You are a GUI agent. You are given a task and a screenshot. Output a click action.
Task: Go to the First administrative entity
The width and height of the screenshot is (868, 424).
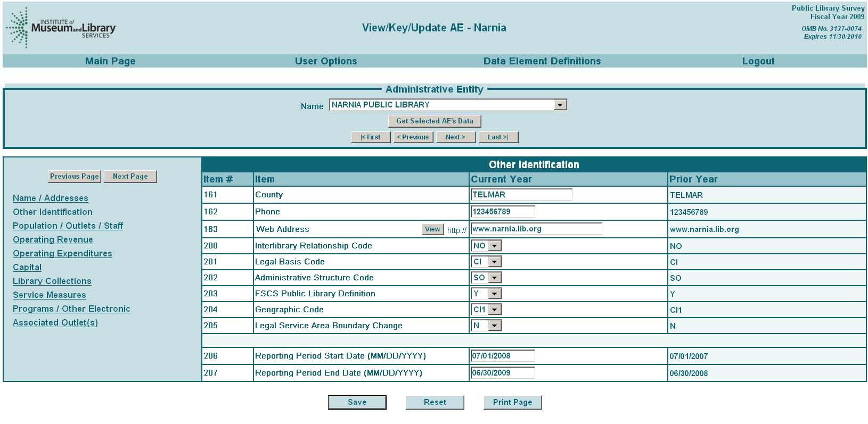(371, 137)
